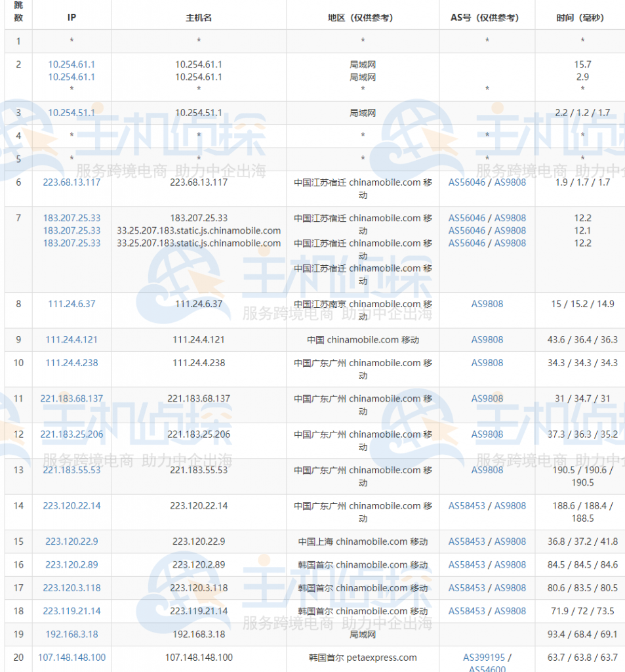Open IP link 223.68.13.117 at hop 6
Screen dimensions: 625x672
click(71, 182)
